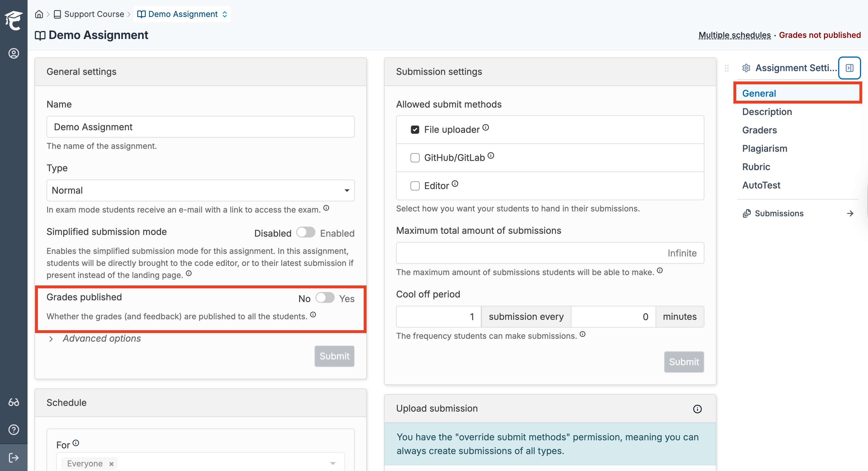
Task: Go to home via breadcrumb house icon
Action: [x=39, y=14]
